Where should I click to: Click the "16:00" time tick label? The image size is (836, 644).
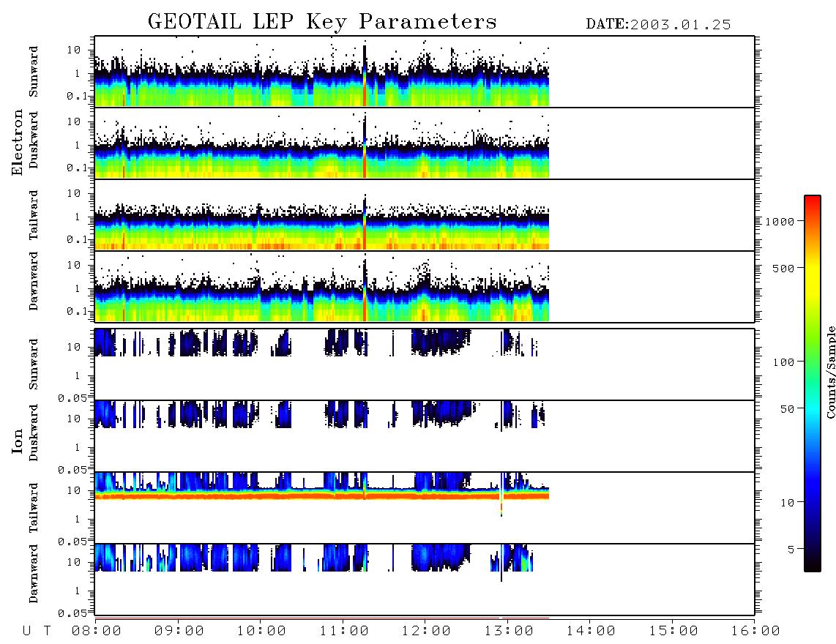click(x=755, y=631)
